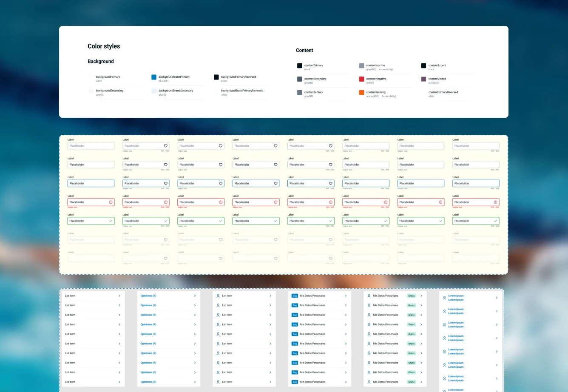The width and height of the screenshot is (568, 392).
Task: Click the alert icon in first column's red input
Action: coord(111,202)
